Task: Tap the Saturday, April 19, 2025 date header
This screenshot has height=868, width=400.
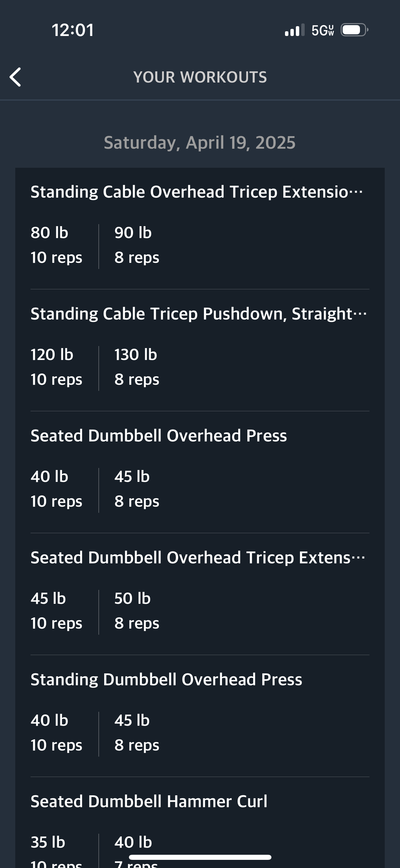Action: click(x=200, y=143)
